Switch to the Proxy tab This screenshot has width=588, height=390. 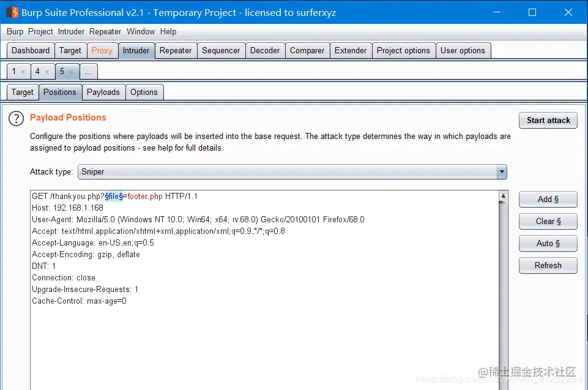pos(102,51)
